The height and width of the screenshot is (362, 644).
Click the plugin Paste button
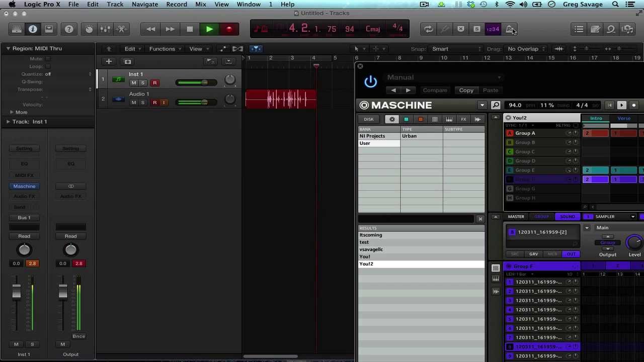[x=491, y=90]
